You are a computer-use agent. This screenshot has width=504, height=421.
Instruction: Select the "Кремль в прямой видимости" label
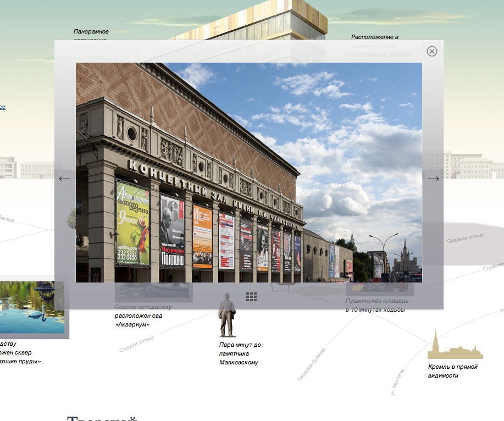point(452,371)
